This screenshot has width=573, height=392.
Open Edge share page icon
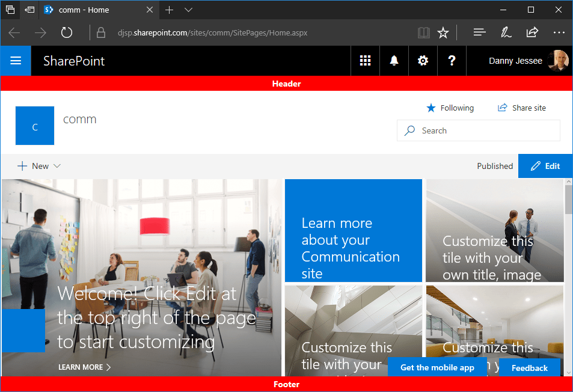532,32
